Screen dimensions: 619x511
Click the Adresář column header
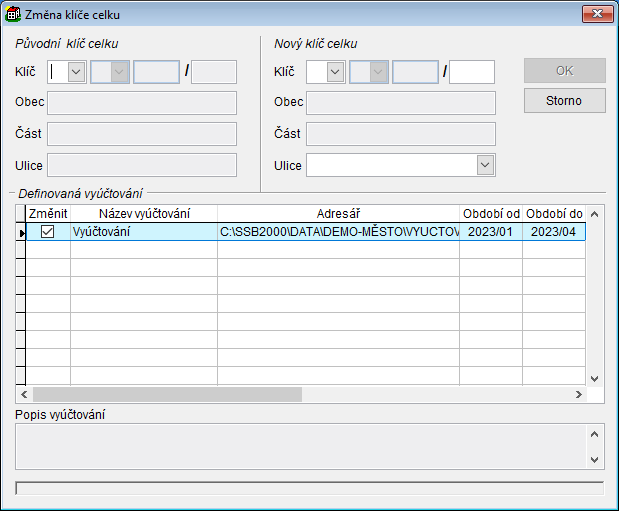[x=338, y=213]
